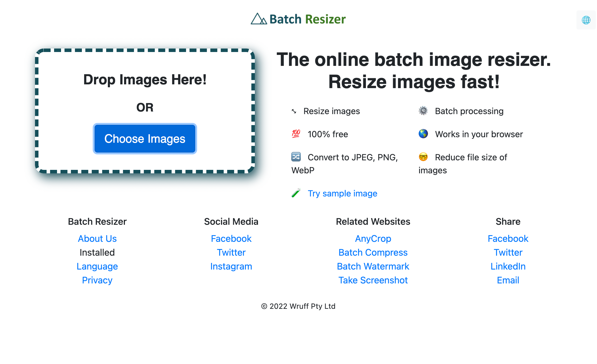Share via LinkedIn
The height and width of the screenshot is (364, 597).
coord(508,266)
